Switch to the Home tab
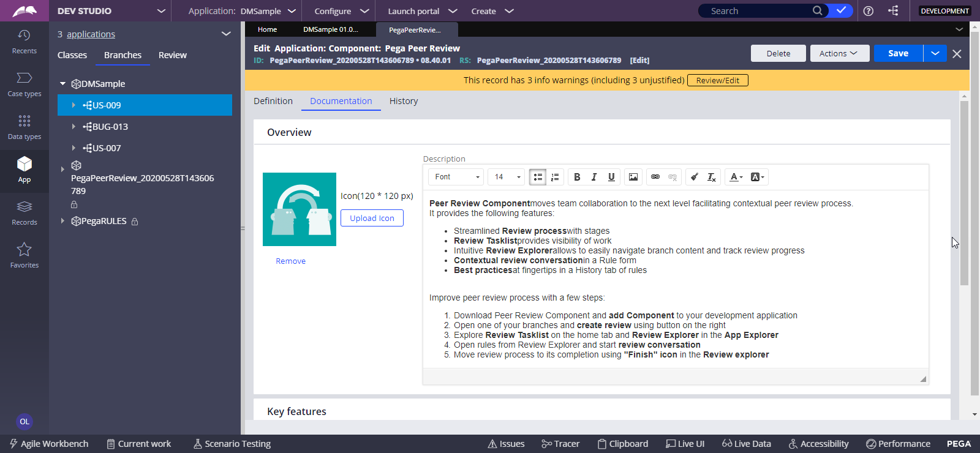980x453 pixels. [x=267, y=29]
